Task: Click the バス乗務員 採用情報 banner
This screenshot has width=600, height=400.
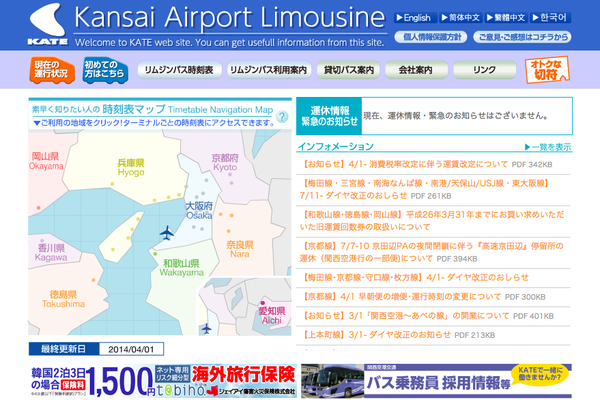Action: pyautogui.click(x=436, y=381)
